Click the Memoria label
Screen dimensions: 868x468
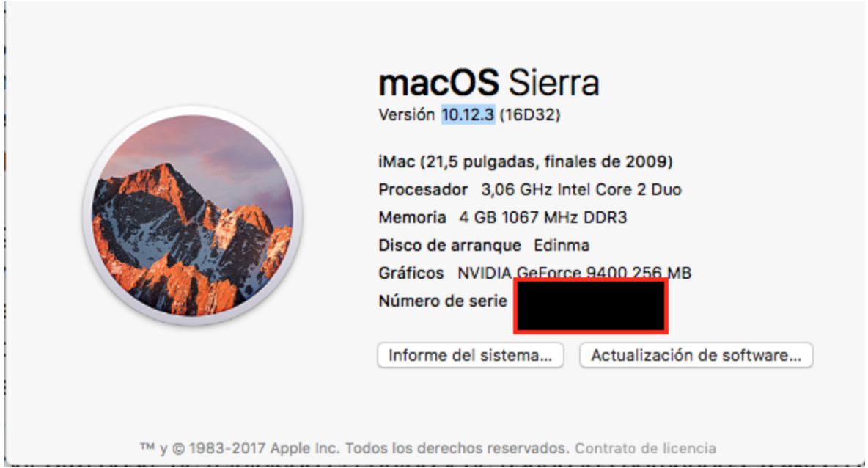412,217
